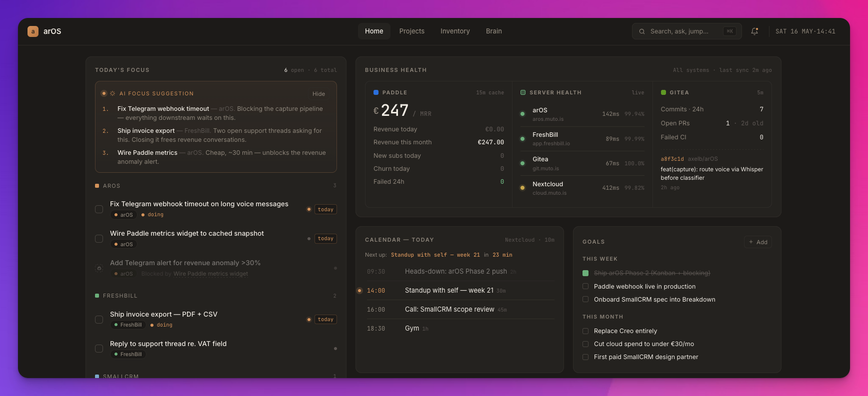
Task: Hide the AI Focus Suggestion panel
Action: [x=318, y=94]
